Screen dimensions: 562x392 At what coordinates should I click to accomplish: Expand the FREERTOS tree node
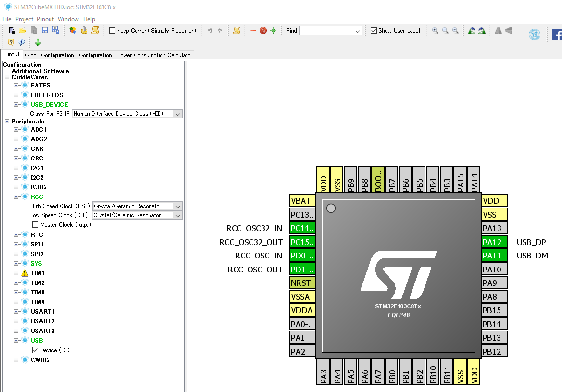pos(16,95)
